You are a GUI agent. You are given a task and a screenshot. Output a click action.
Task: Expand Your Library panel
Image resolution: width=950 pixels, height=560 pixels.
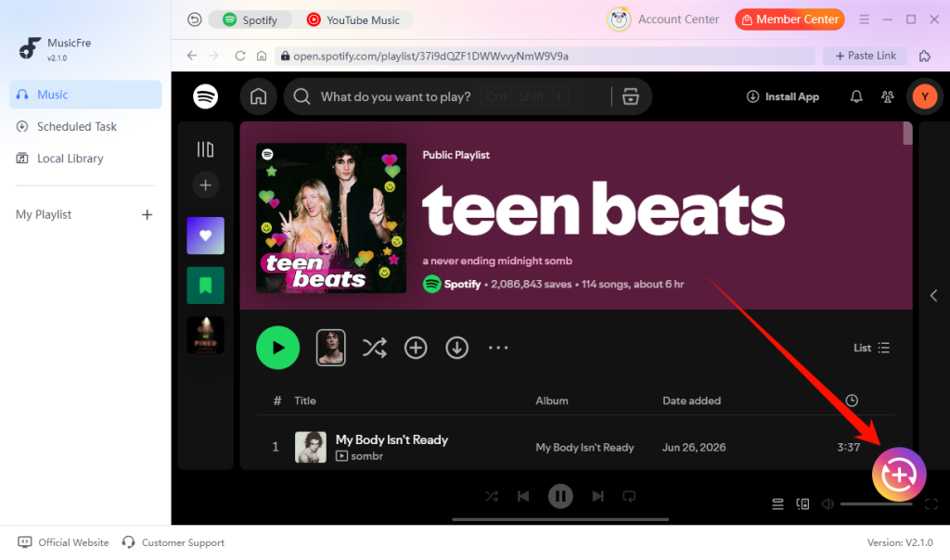(205, 149)
